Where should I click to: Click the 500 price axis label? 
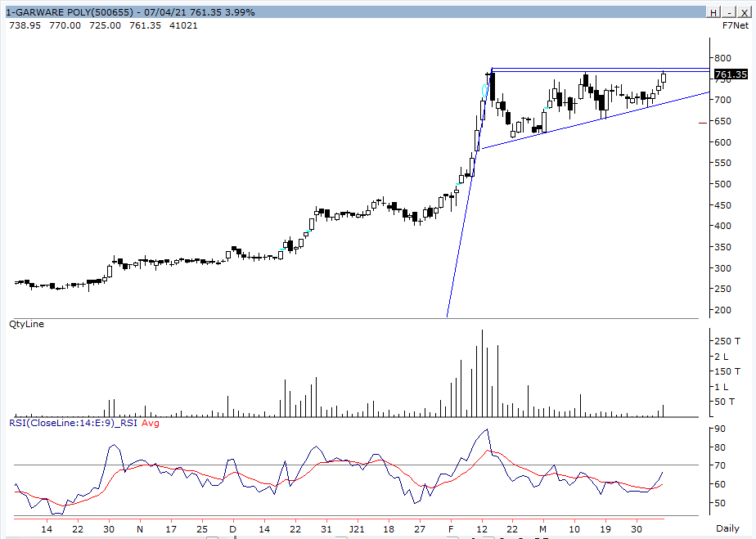point(722,184)
